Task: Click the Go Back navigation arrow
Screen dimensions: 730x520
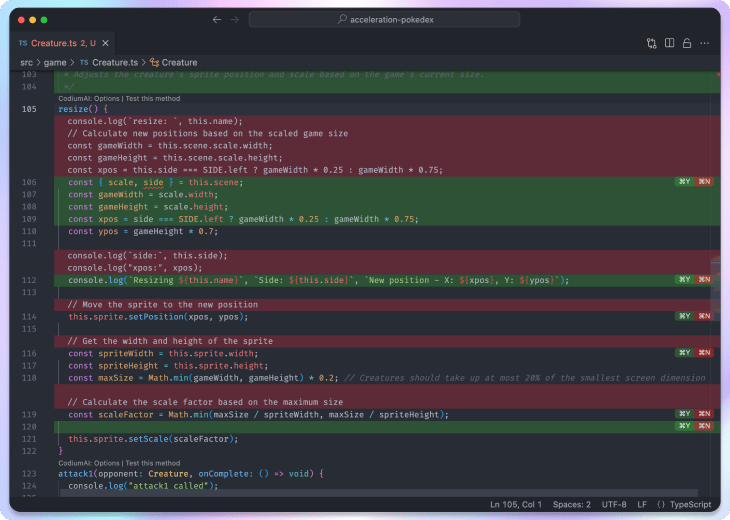Action: [x=217, y=19]
